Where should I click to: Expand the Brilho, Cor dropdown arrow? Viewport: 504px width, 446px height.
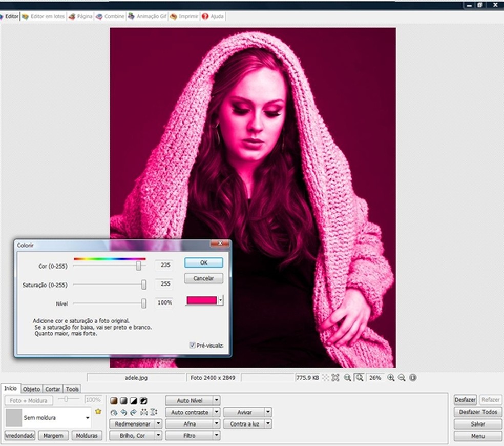[158, 435]
